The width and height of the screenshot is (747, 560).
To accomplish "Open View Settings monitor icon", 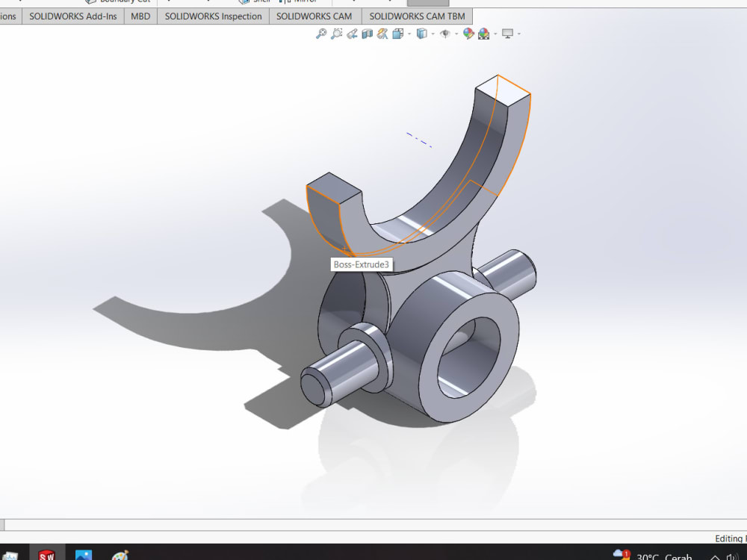I will pyautogui.click(x=509, y=33).
